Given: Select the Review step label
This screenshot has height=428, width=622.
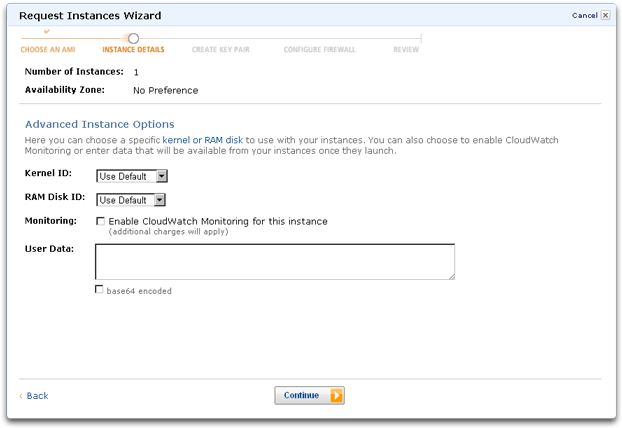Looking at the screenshot, I should click(x=406, y=50).
